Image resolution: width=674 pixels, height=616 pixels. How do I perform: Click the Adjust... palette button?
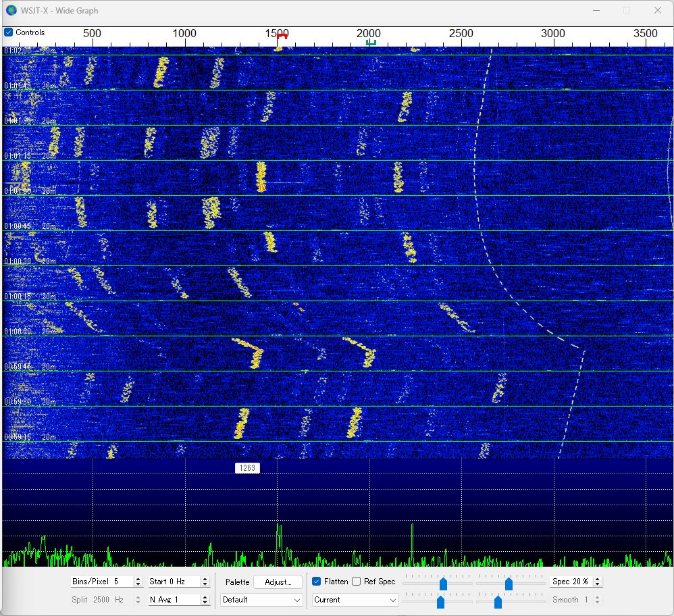(x=278, y=582)
